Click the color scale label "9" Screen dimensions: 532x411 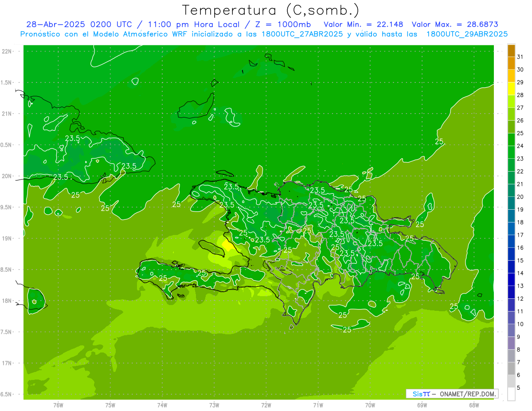point(519,337)
